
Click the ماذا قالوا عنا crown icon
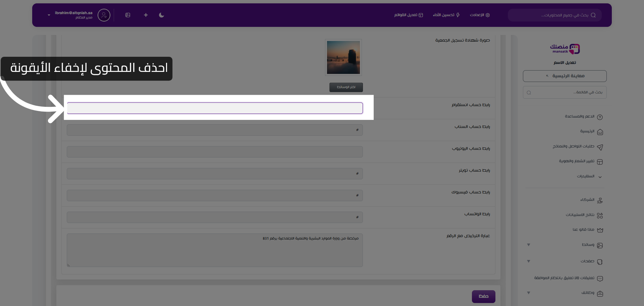[x=600, y=230]
